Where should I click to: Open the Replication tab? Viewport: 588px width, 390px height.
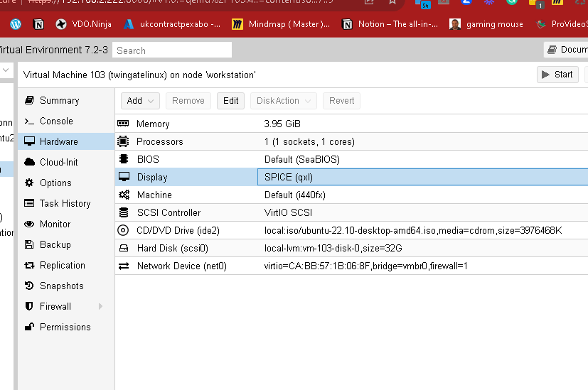66,265
